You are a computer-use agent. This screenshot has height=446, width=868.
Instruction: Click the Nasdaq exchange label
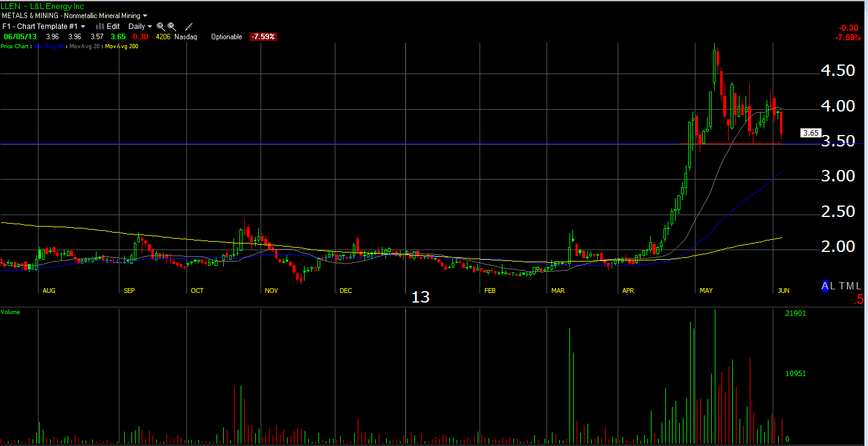point(186,37)
